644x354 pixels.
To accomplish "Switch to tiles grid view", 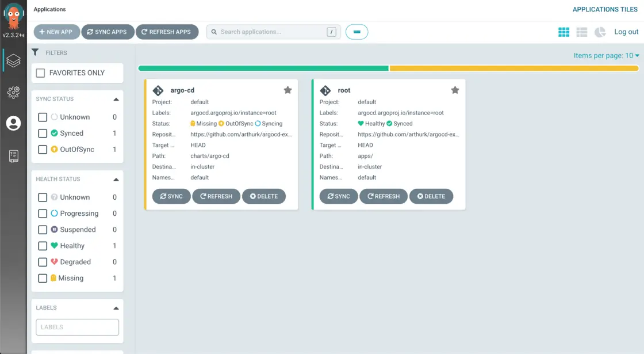I will coord(563,32).
